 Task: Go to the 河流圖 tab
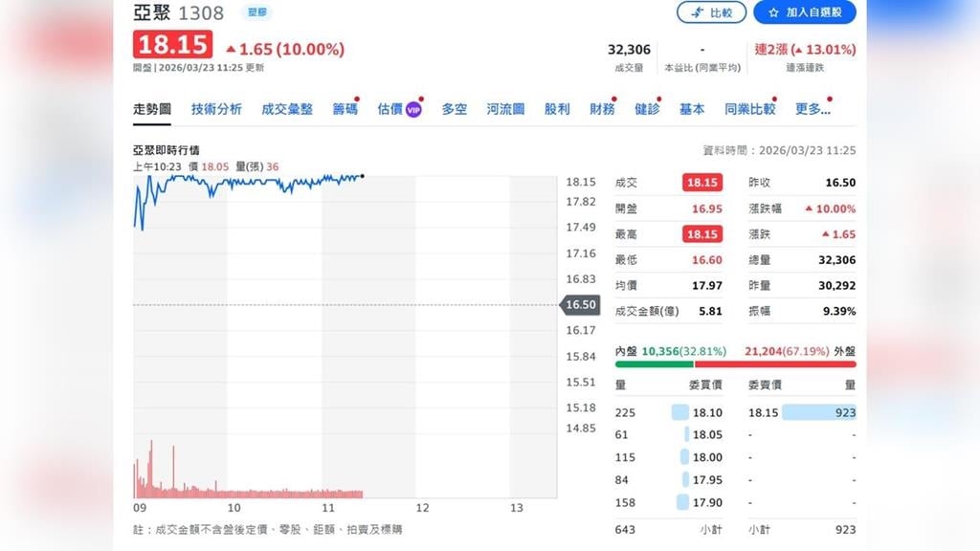click(x=505, y=109)
